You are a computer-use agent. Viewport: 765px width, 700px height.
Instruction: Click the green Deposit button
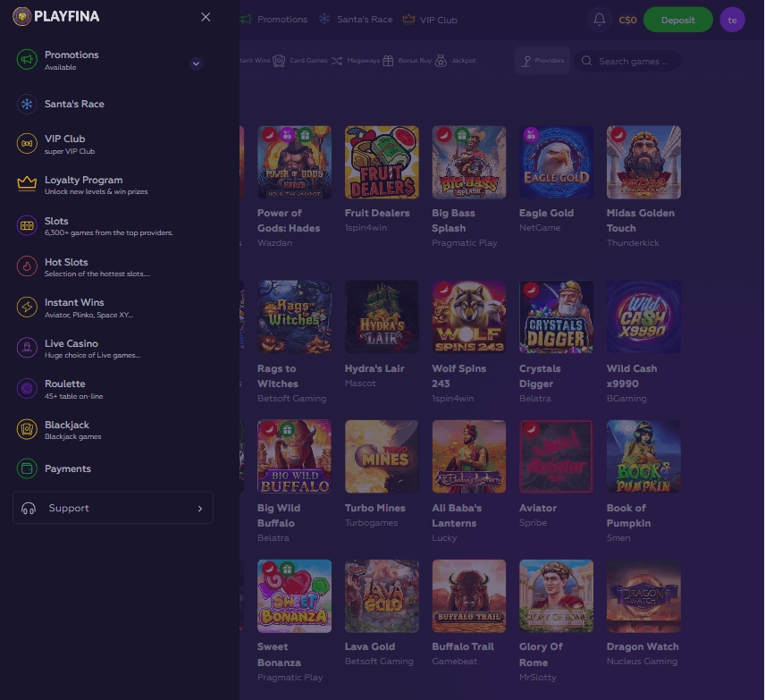[x=677, y=20]
